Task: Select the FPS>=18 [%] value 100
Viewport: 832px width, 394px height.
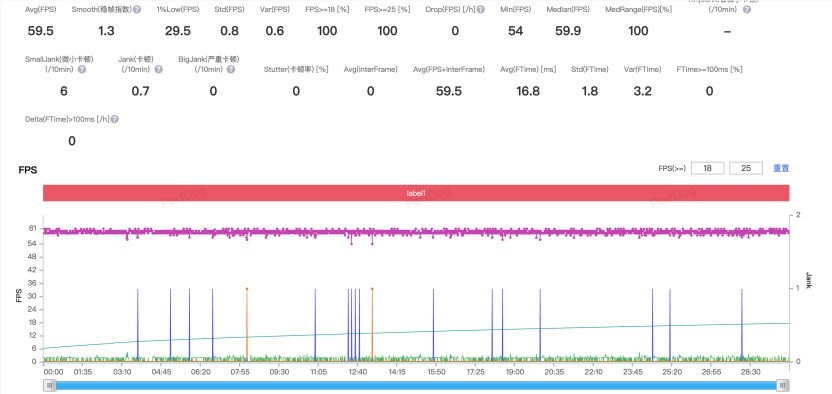Action: point(327,31)
